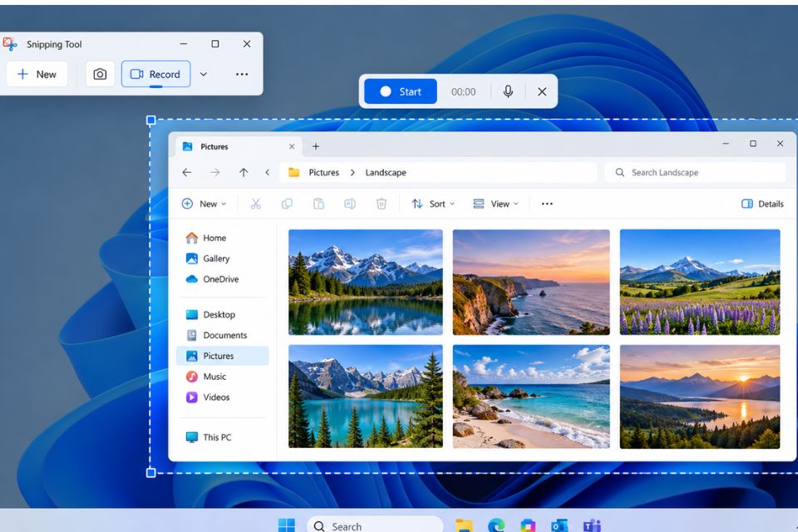This screenshot has width=798, height=532.
Task: Toggle the Details pane
Action: (x=762, y=204)
